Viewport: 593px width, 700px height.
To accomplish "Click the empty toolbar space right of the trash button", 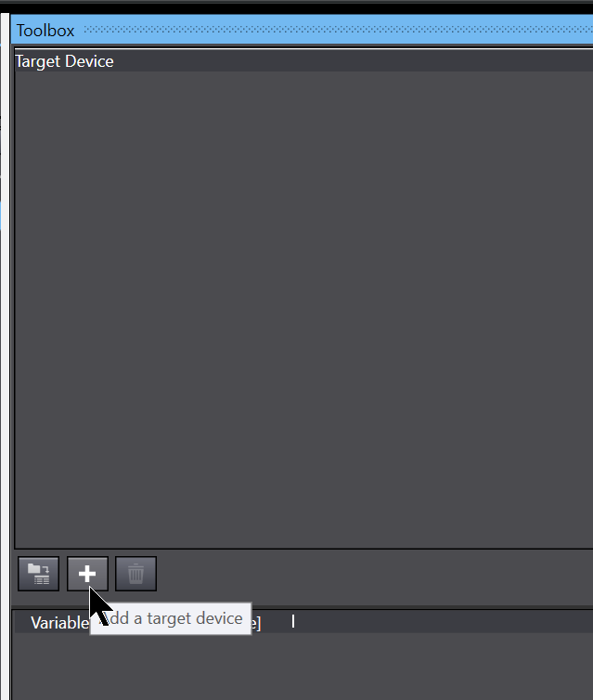I will click(x=375, y=574).
